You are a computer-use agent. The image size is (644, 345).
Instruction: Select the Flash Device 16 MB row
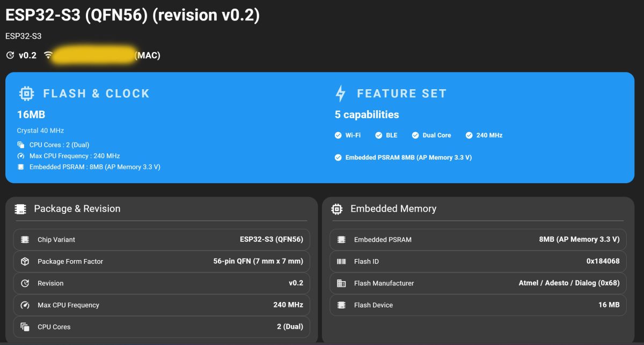(478, 305)
